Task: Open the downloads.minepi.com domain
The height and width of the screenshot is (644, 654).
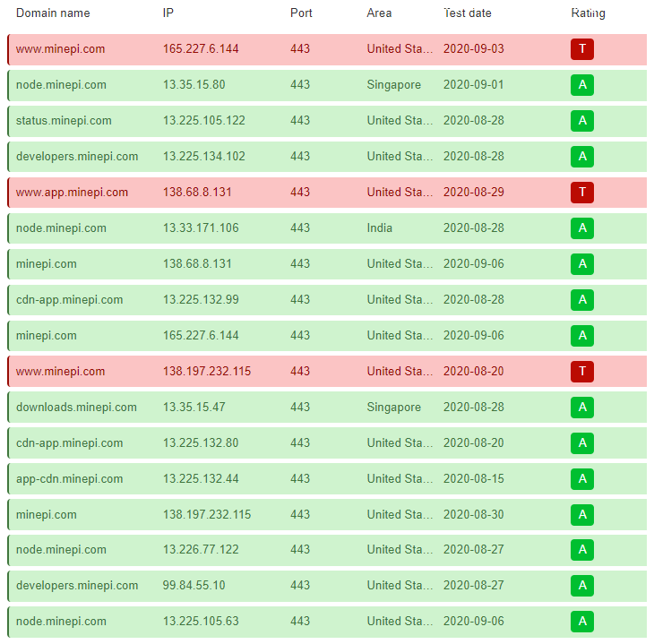Action: [76, 408]
